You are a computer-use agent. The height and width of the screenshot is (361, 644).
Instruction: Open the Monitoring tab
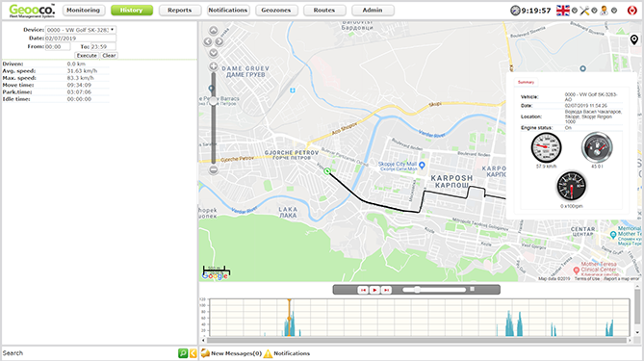point(84,11)
